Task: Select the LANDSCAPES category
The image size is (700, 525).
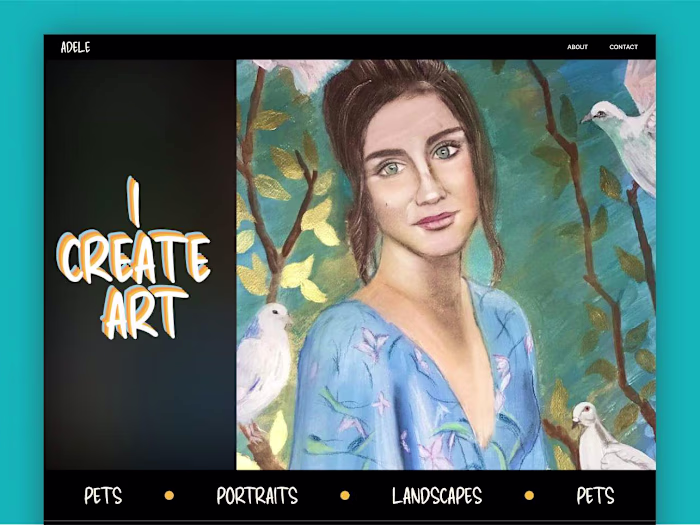Action: (x=437, y=496)
